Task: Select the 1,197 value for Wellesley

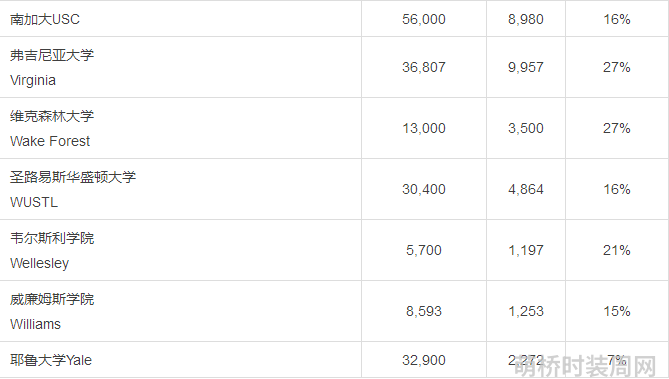Action: [x=526, y=250]
